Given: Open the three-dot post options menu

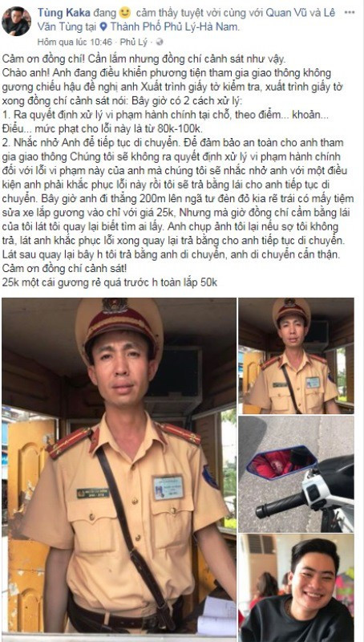Looking at the screenshot, I should [350, 12].
